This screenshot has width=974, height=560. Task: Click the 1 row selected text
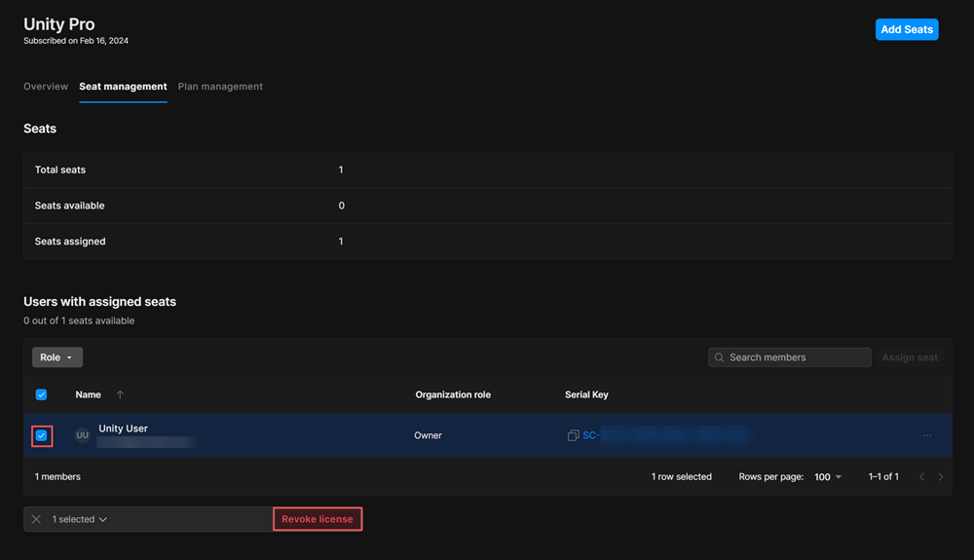(x=682, y=477)
